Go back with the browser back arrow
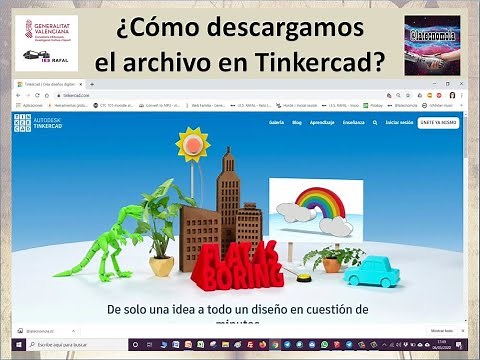 tap(18, 95)
